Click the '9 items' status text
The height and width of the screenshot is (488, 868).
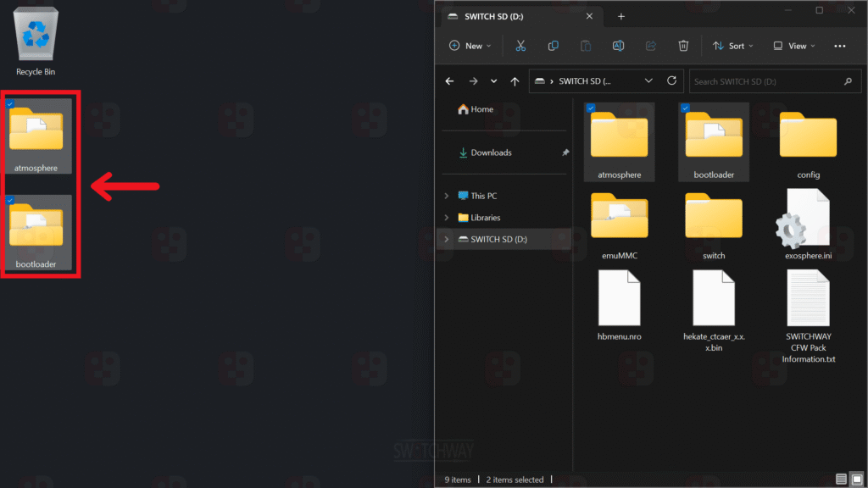(x=457, y=480)
